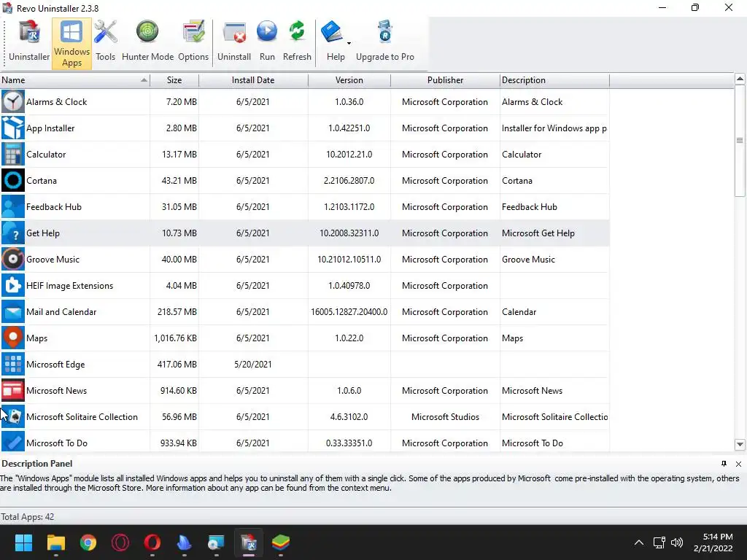Click the Run toolbar button
Screen dimensions: 747x560
click(x=267, y=42)
